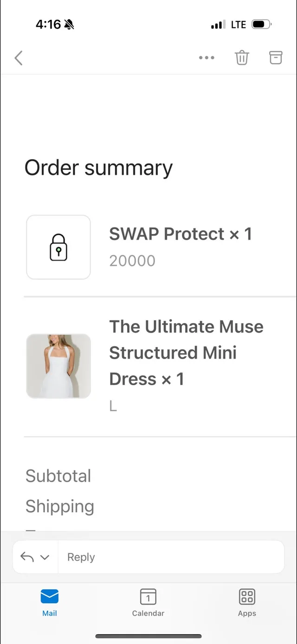Archive this message
Screen dimensions: 297x644
[x=276, y=58]
